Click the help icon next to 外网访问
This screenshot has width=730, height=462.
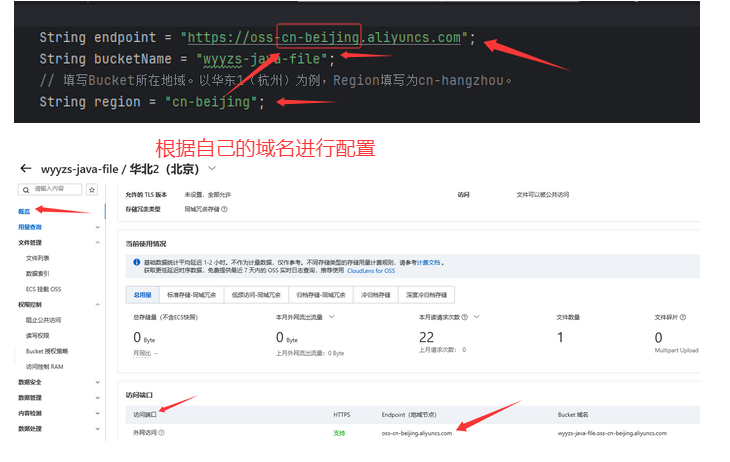point(162,433)
